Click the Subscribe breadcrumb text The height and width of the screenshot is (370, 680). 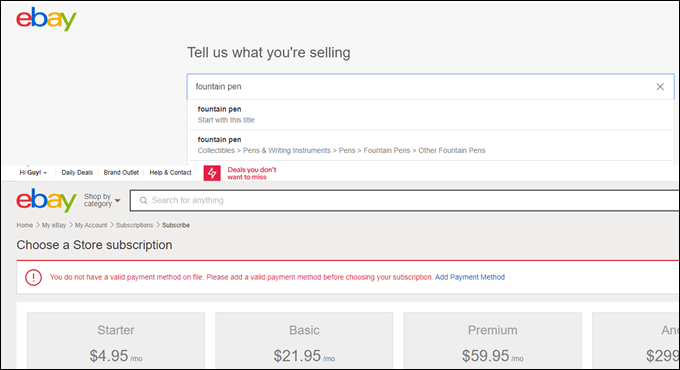click(x=176, y=225)
